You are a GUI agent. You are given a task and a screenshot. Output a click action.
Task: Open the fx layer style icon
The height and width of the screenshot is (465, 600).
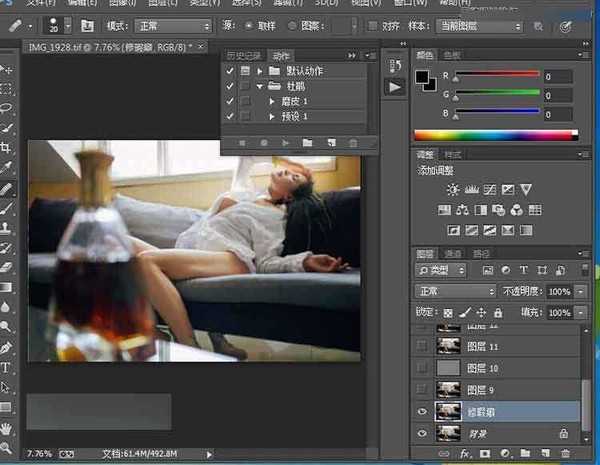tap(464, 455)
